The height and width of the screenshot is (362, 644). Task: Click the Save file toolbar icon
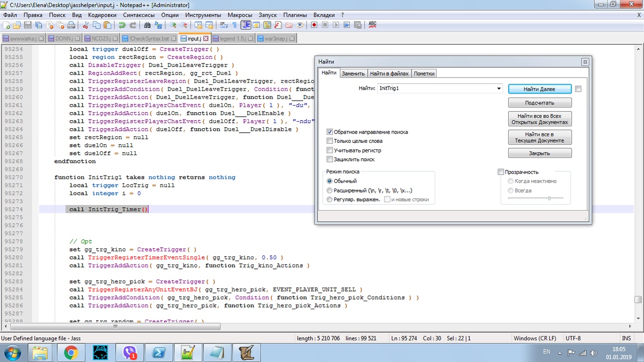(x=28, y=25)
